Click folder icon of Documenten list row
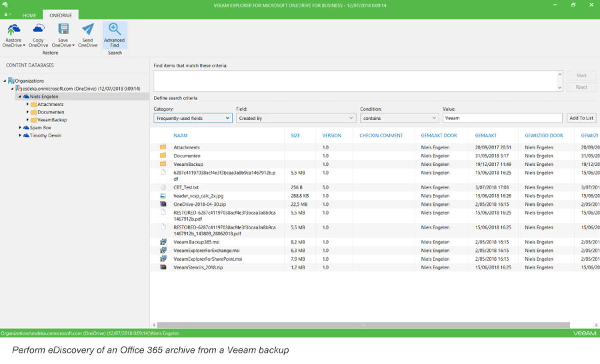This screenshot has width=600, height=364. (163, 155)
